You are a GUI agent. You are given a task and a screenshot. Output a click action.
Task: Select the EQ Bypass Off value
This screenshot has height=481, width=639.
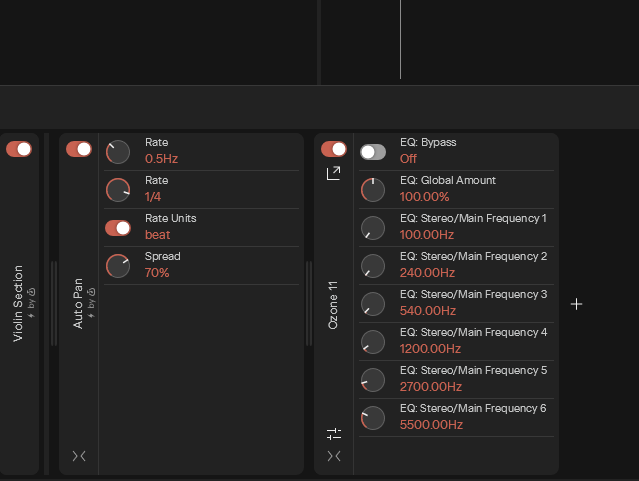point(408,159)
